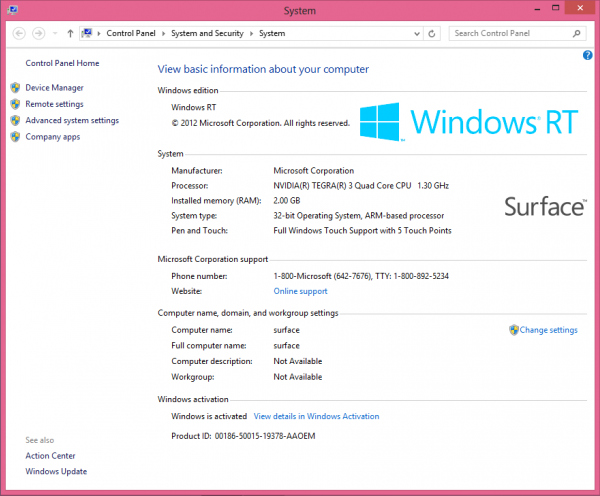Open the address bar history dropdown
Image resolution: width=600 pixels, height=496 pixels.
417,34
